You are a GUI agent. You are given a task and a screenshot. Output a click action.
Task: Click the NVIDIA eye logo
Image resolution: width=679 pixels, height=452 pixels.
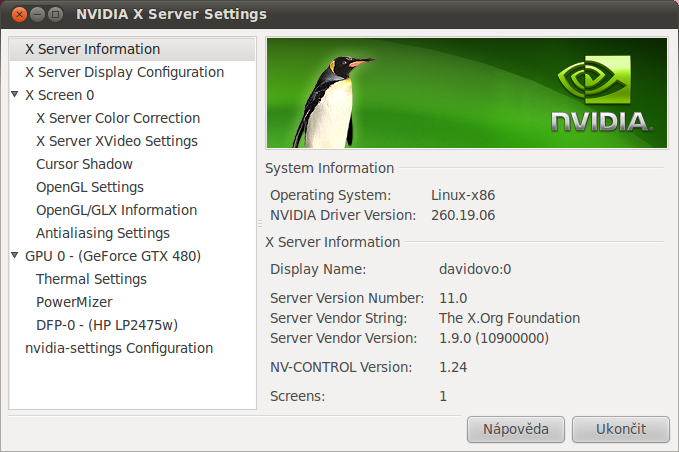tap(594, 80)
